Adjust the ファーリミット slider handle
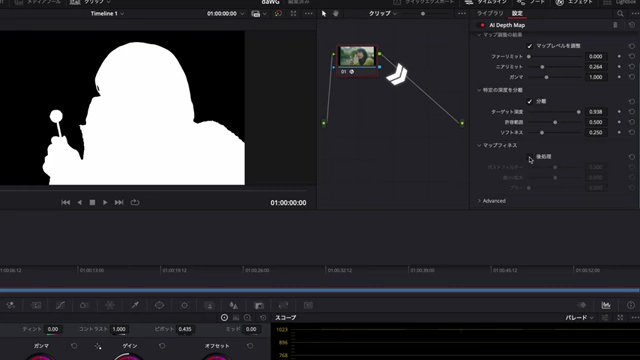 [529, 56]
